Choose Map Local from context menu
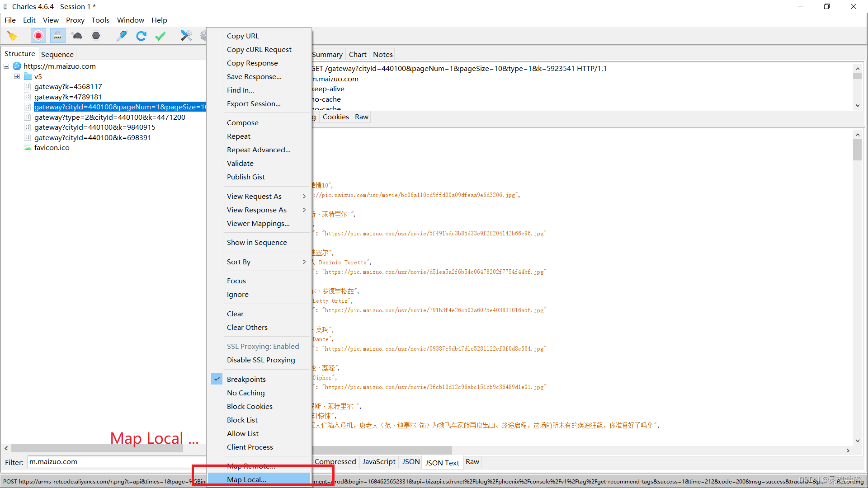This screenshot has width=868, height=488. [246, 479]
